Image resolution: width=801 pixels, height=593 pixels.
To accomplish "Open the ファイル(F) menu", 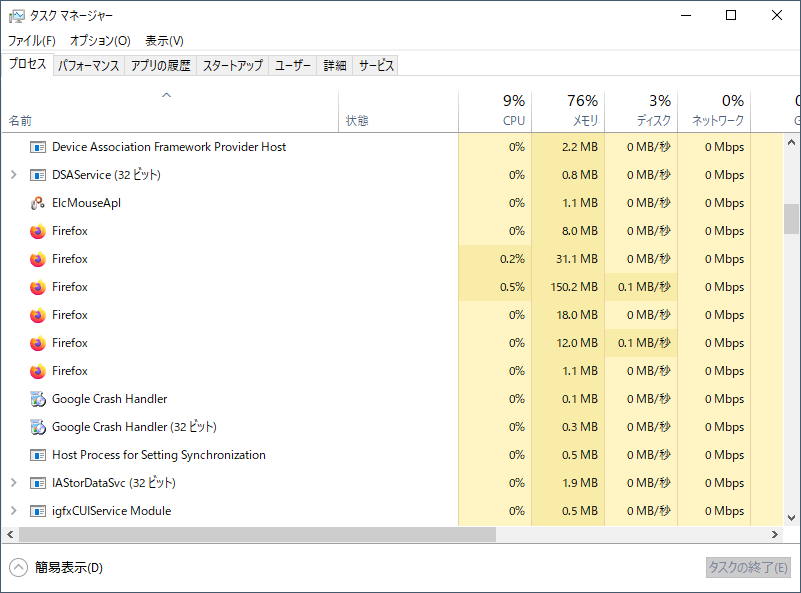I will coord(32,41).
